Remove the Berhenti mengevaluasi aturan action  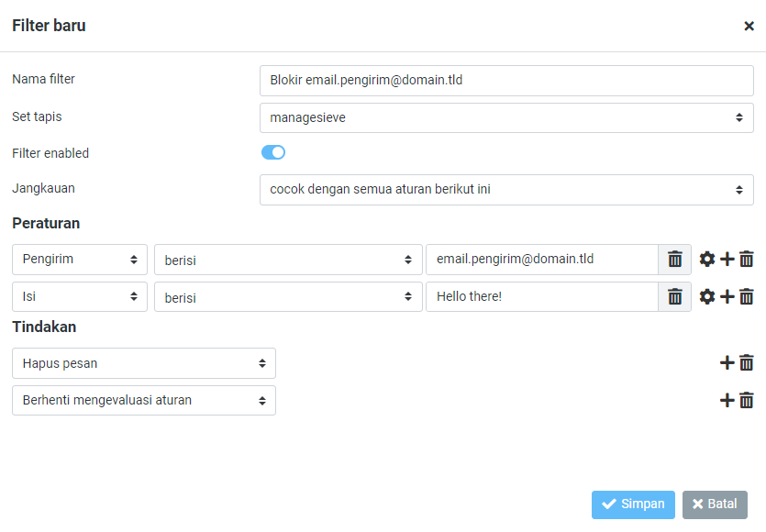pyautogui.click(x=746, y=400)
